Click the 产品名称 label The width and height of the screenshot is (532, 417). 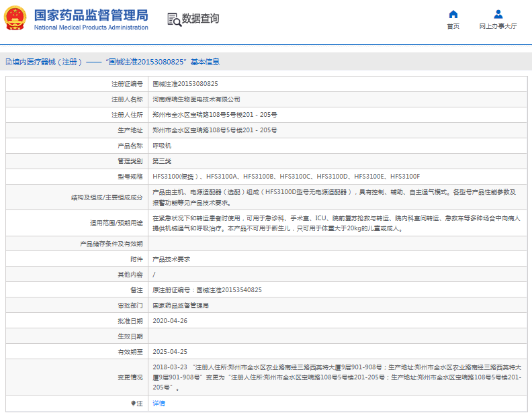130,146
